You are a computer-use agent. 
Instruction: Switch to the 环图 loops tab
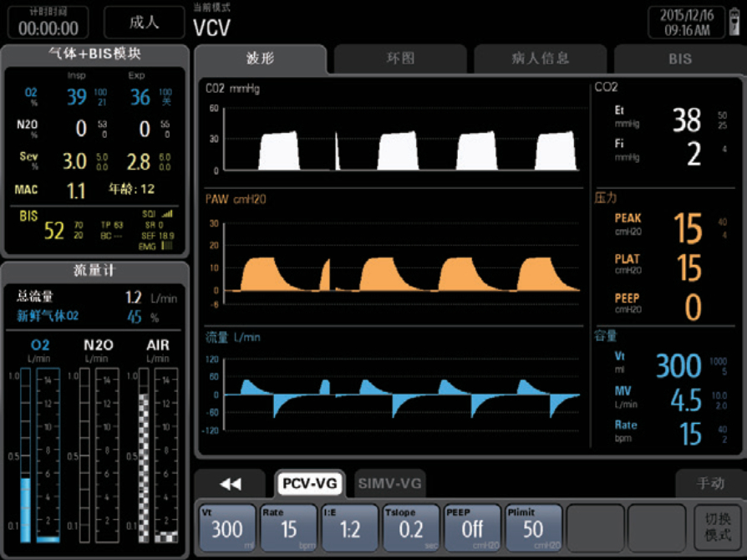[x=399, y=59]
